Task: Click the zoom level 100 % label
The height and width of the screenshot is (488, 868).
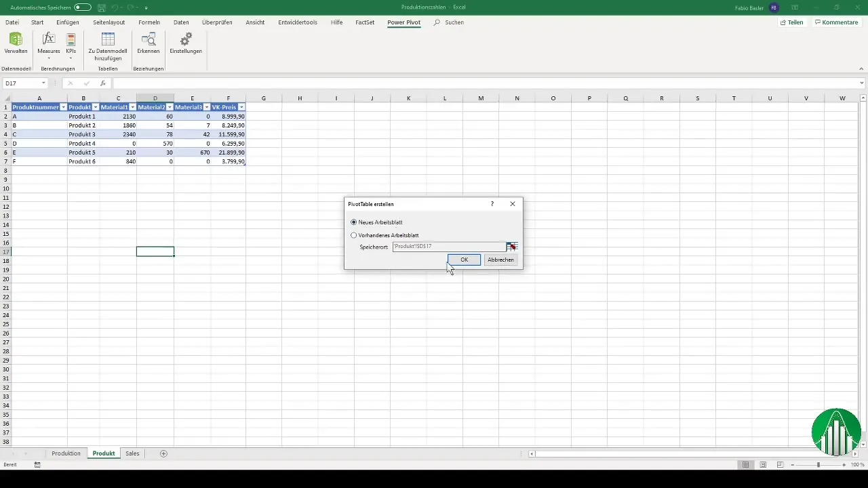Action: tap(858, 465)
